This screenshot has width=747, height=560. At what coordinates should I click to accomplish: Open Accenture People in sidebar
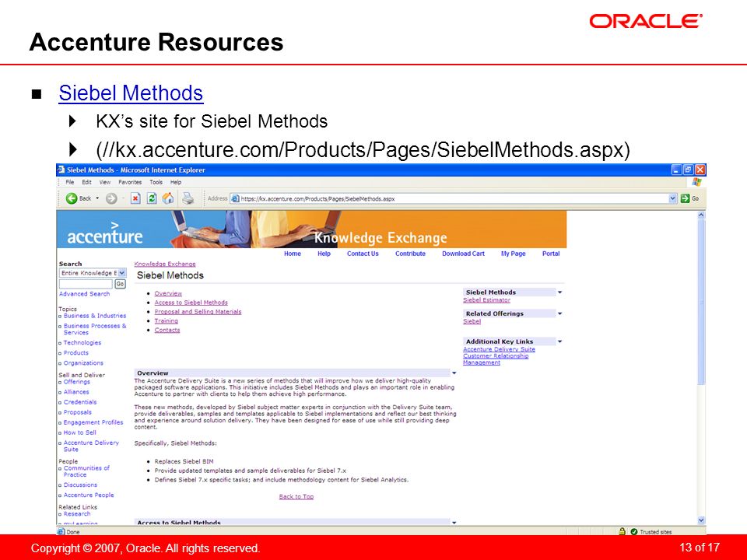pos(89,495)
